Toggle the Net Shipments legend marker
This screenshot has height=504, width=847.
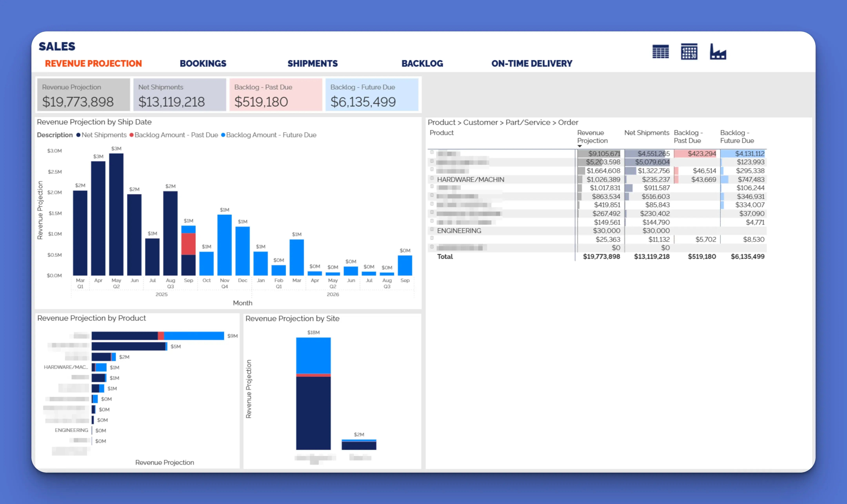point(79,135)
